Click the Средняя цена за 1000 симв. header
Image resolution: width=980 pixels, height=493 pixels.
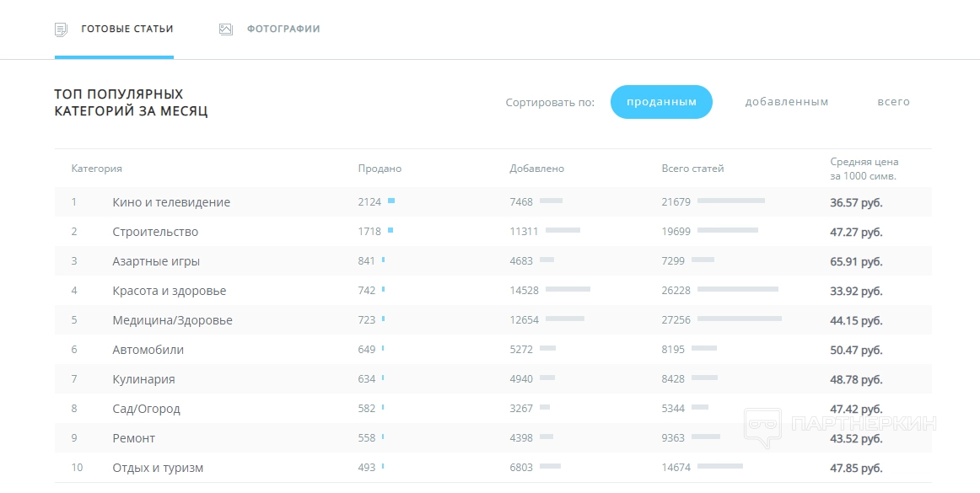[x=864, y=169]
